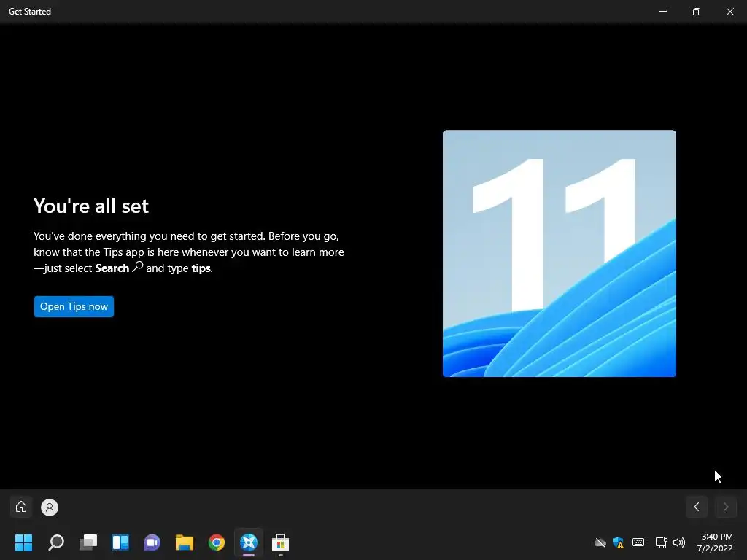Open Task View on the taskbar
This screenshot has height=560, width=747.
coord(88,542)
